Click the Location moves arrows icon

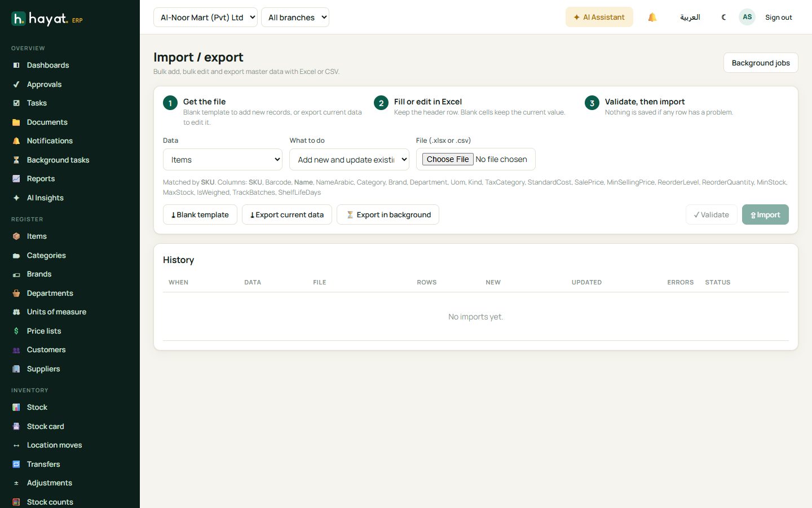pyautogui.click(x=16, y=445)
